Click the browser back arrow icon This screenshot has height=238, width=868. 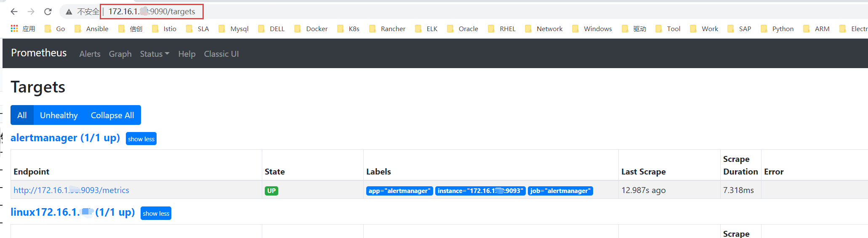[x=14, y=12]
